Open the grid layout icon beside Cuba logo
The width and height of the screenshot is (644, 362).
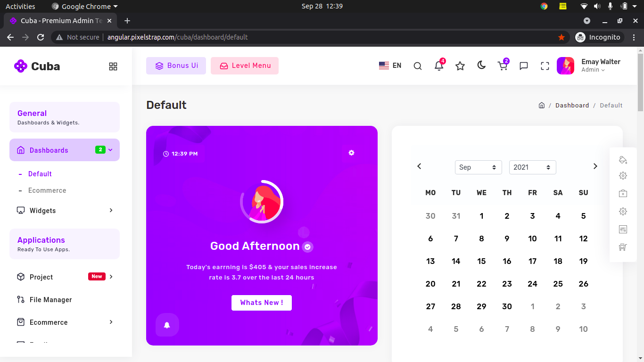coord(113,66)
